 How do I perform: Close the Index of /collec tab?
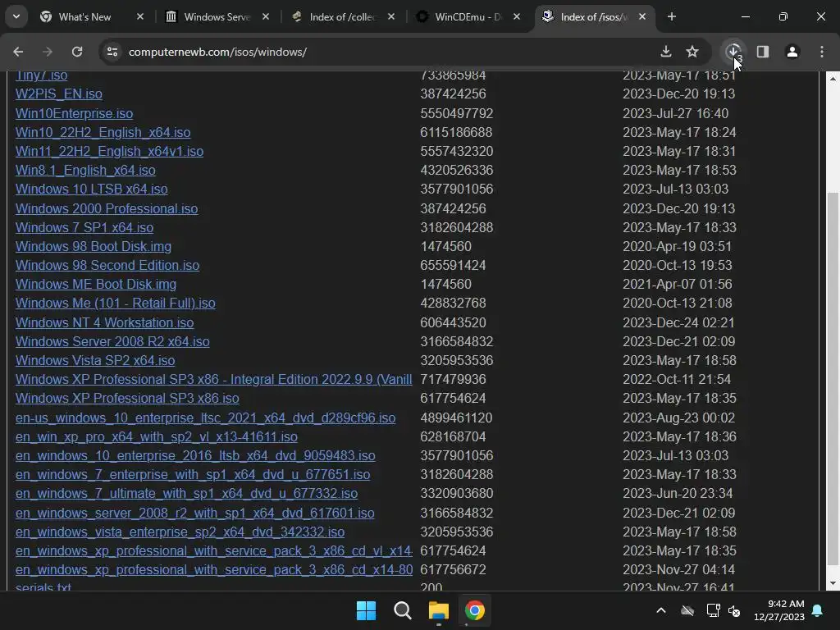[x=391, y=16]
